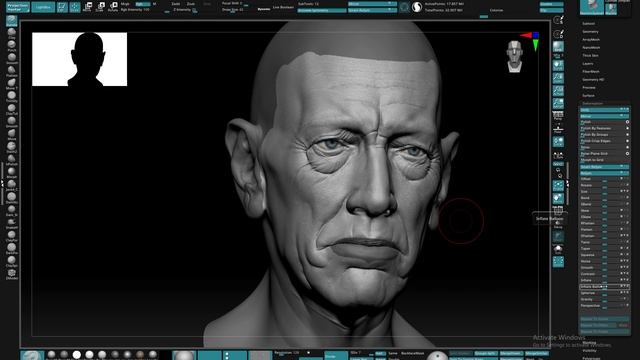The width and height of the screenshot is (640, 360).
Task: Select the hPolish brush
Action: pyautogui.click(x=11, y=160)
